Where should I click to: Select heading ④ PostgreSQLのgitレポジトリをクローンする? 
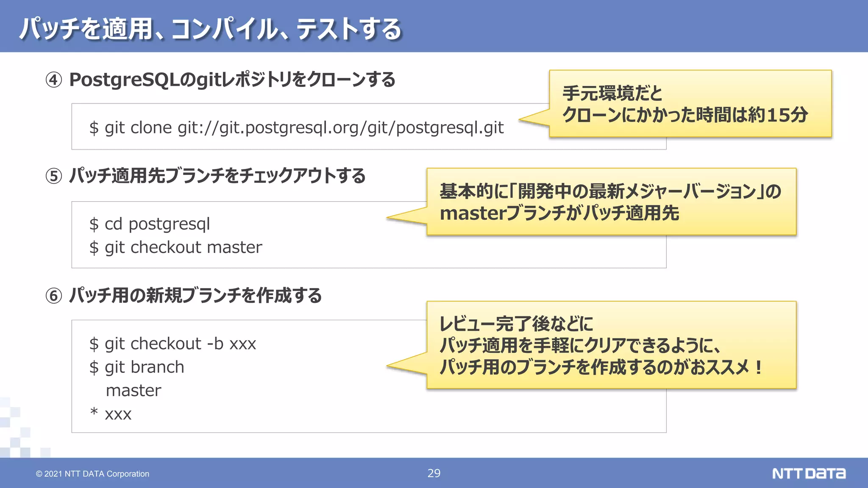click(220, 80)
